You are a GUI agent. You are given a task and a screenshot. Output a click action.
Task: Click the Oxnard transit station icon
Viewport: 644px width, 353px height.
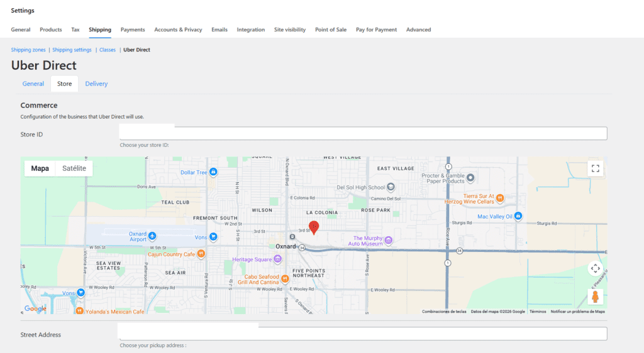click(x=292, y=237)
